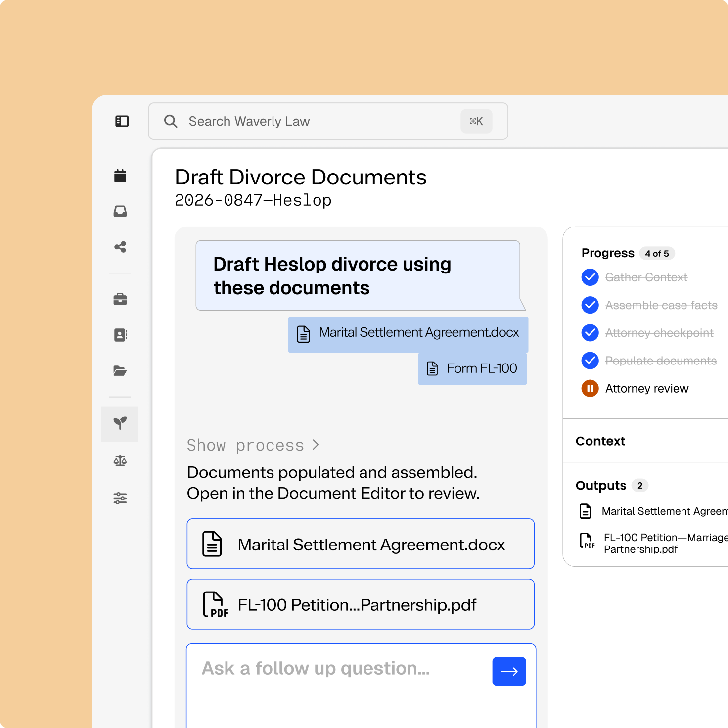The image size is (728, 728).
Task: Click the search magnifier icon
Action: [171, 121]
